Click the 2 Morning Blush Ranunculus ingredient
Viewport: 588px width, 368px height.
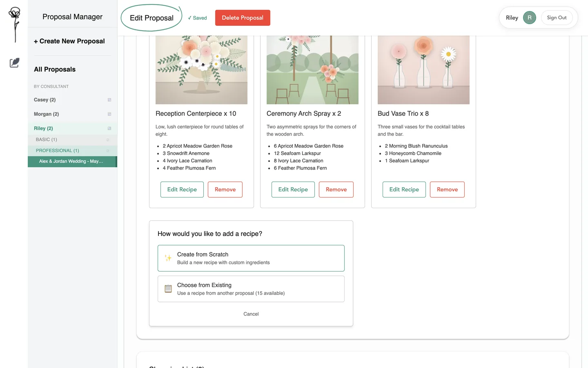[x=416, y=146]
